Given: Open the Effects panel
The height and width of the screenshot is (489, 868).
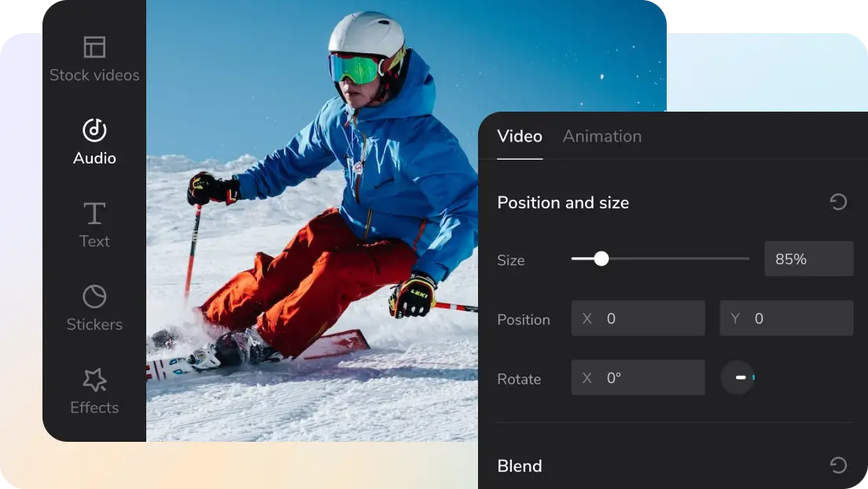Looking at the screenshot, I should [94, 391].
